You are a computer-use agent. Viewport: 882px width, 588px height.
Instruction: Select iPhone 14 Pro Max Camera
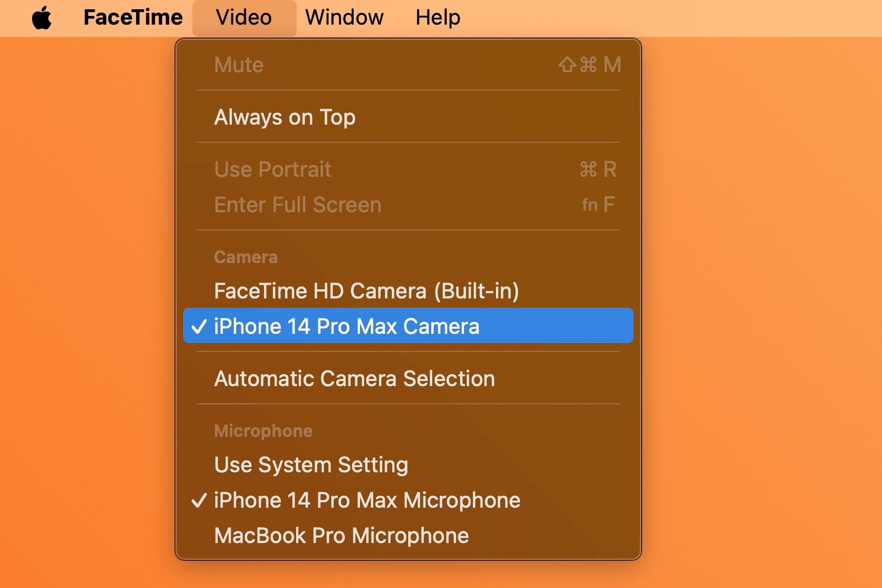click(408, 325)
